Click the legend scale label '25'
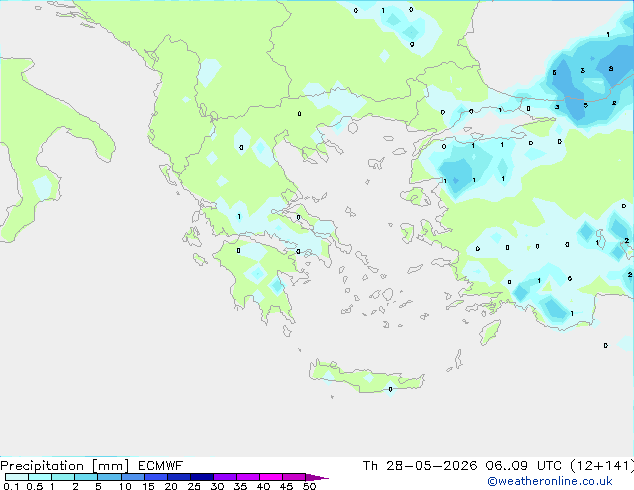 click(x=194, y=486)
